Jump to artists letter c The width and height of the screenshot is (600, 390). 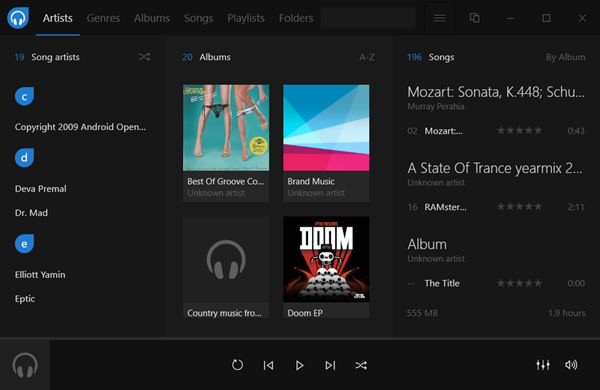(x=24, y=96)
